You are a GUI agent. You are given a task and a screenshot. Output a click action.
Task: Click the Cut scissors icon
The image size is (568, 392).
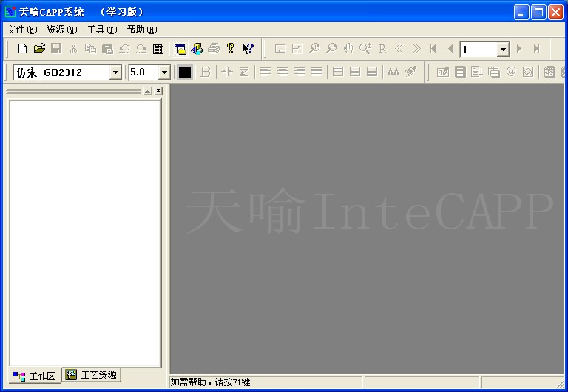pyautogui.click(x=73, y=49)
